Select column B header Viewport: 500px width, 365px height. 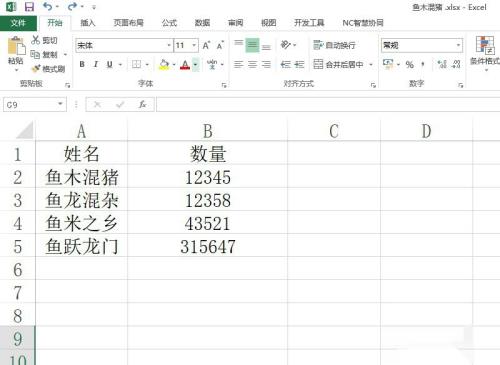pos(207,131)
